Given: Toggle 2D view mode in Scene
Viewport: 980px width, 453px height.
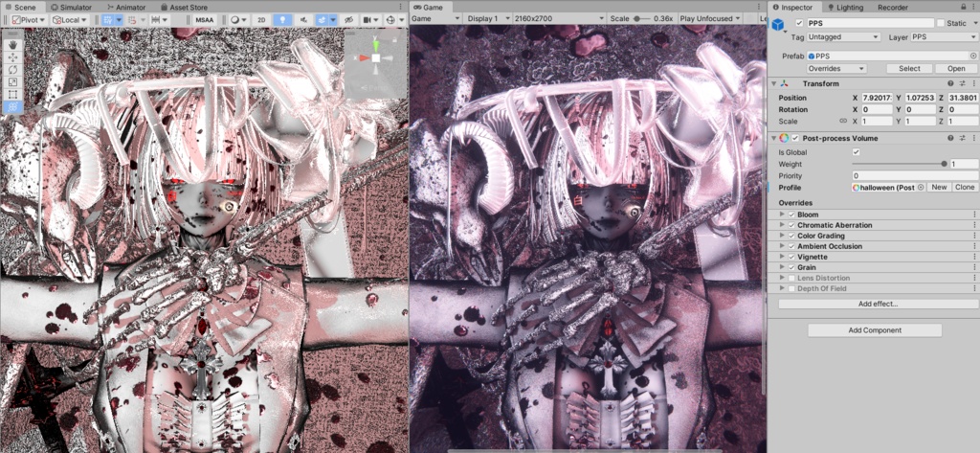Looking at the screenshot, I should tap(261, 20).
